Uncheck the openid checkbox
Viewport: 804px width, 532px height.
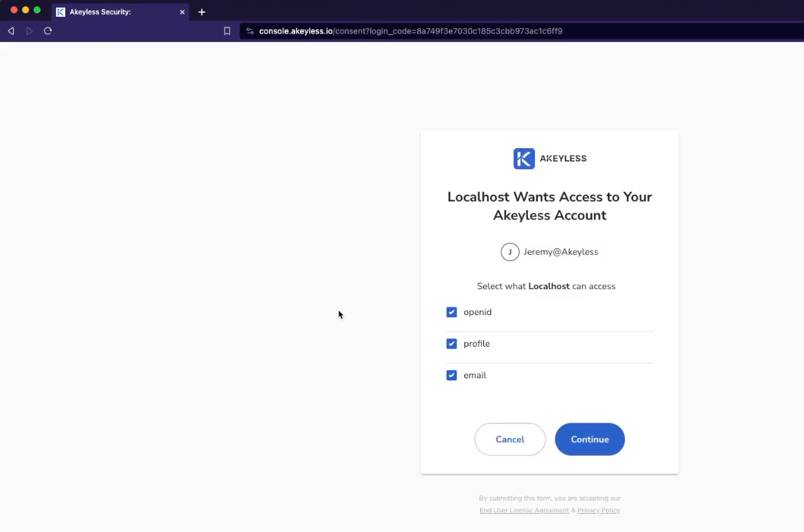tap(452, 312)
